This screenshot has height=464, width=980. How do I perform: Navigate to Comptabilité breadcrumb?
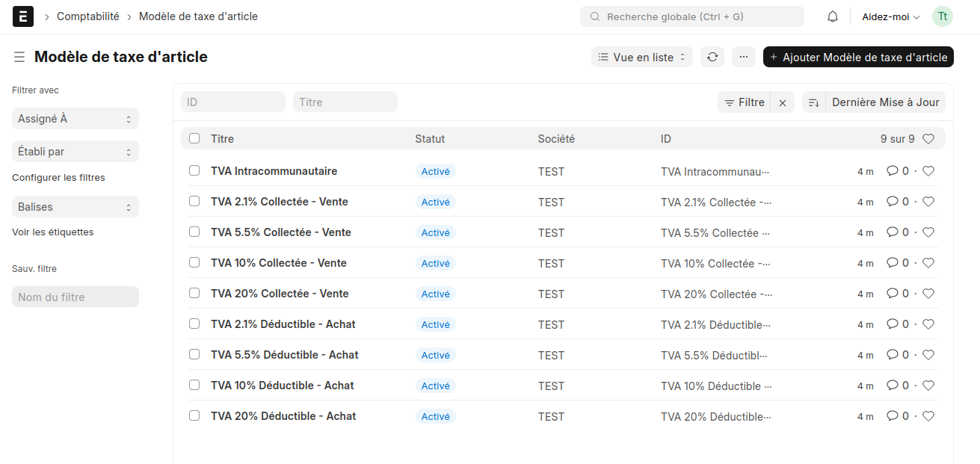click(88, 16)
